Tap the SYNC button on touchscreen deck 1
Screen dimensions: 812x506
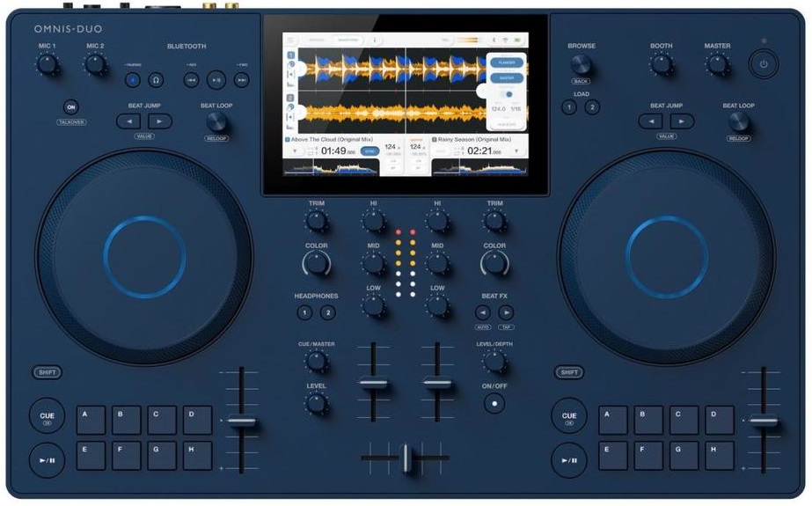[x=369, y=150]
